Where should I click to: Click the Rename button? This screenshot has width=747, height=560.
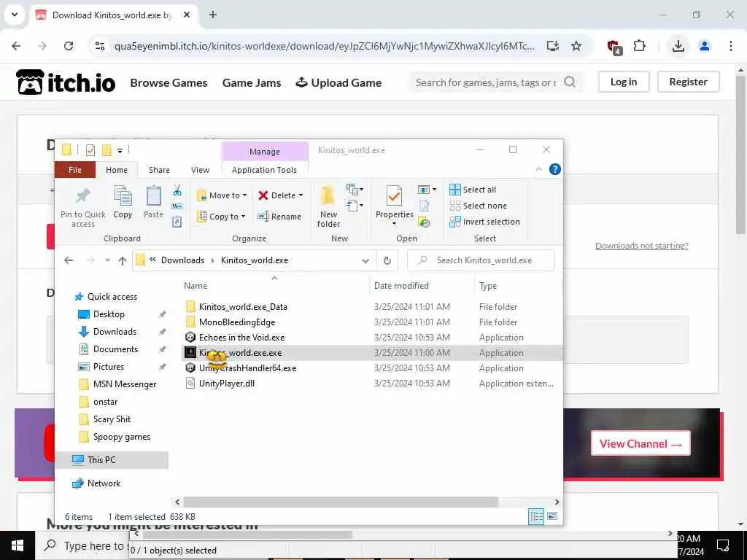(x=279, y=217)
